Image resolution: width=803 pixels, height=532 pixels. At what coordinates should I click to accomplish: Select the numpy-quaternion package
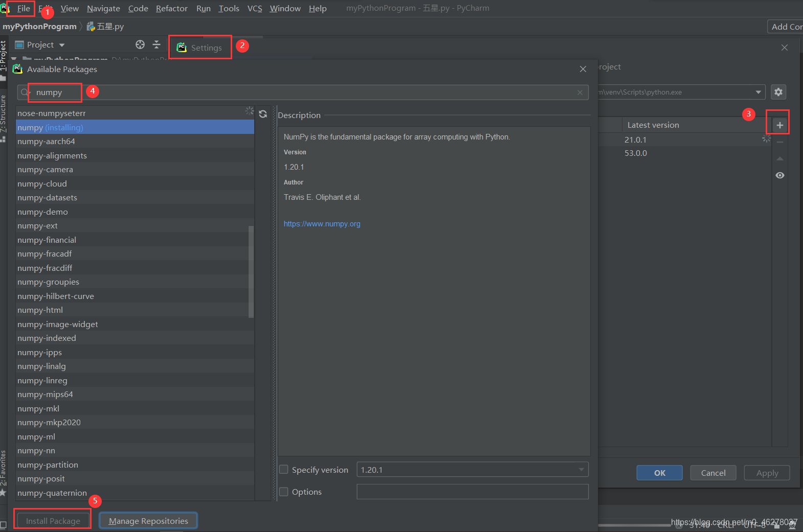coord(135,493)
